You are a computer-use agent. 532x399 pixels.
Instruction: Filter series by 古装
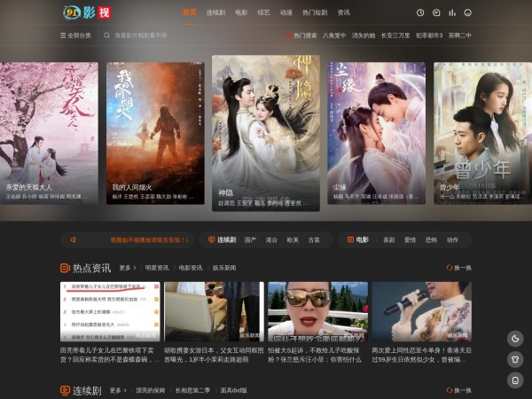pos(314,240)
